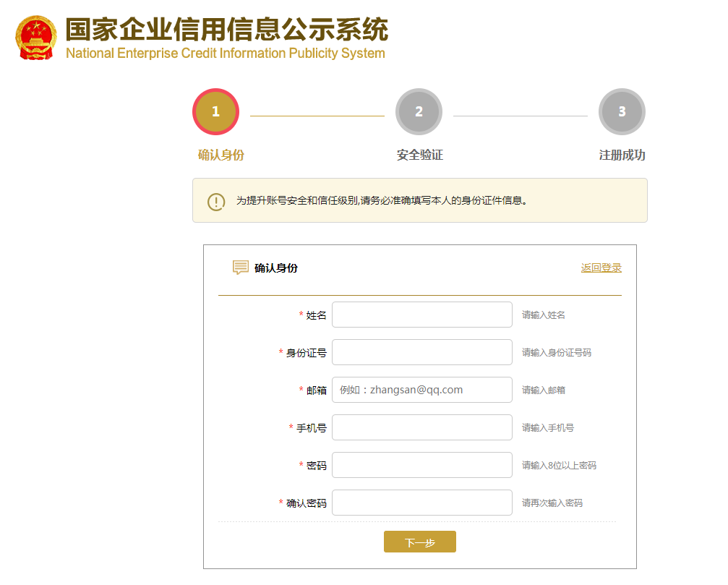728x585 pixels.
Task: Click the national emblem logo icon
Action: (x=35, y=38)
